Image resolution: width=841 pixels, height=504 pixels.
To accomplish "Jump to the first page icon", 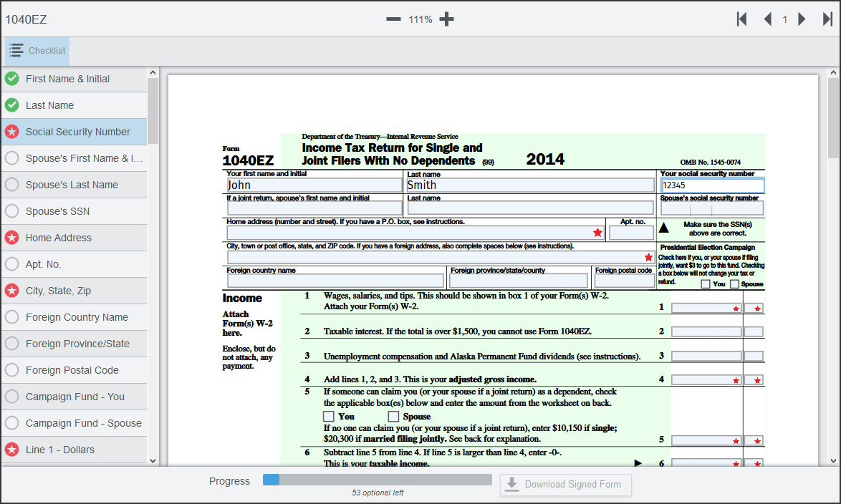I will tap(742, 19).
